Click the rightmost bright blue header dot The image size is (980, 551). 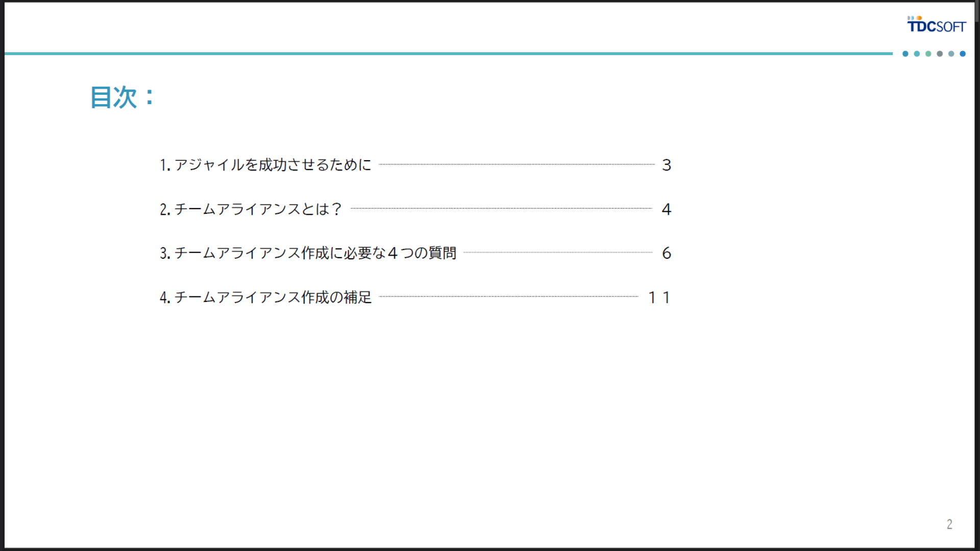963,54
